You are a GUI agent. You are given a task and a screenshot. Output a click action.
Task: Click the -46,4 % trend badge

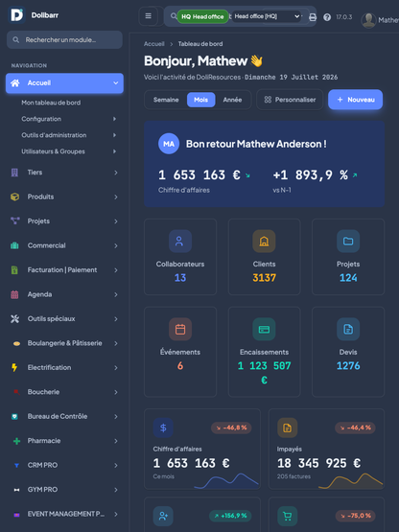[x=355, y=428]
